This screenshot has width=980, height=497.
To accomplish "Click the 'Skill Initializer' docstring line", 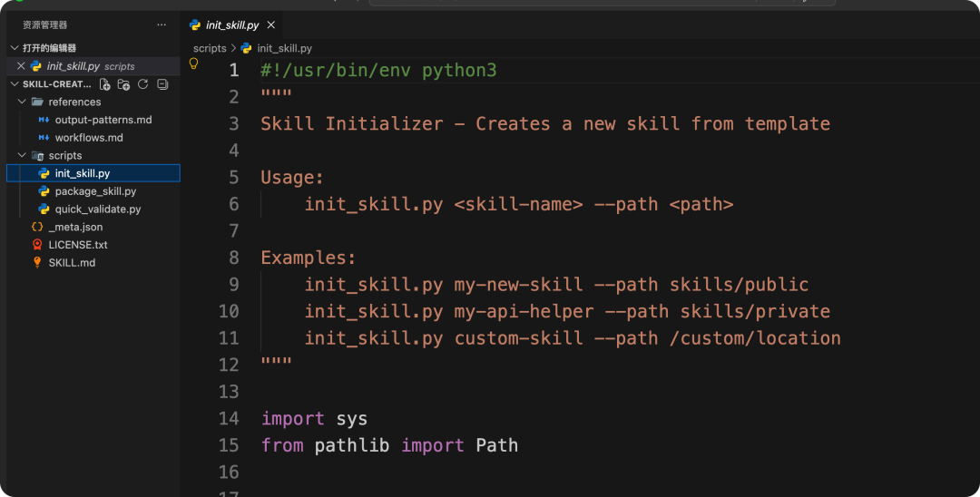I will point(545,123).
